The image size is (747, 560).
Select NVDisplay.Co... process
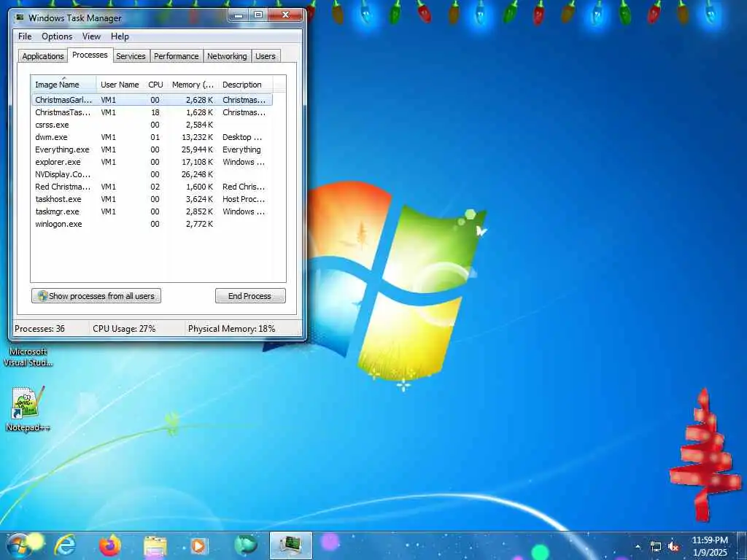coord(152,174)
